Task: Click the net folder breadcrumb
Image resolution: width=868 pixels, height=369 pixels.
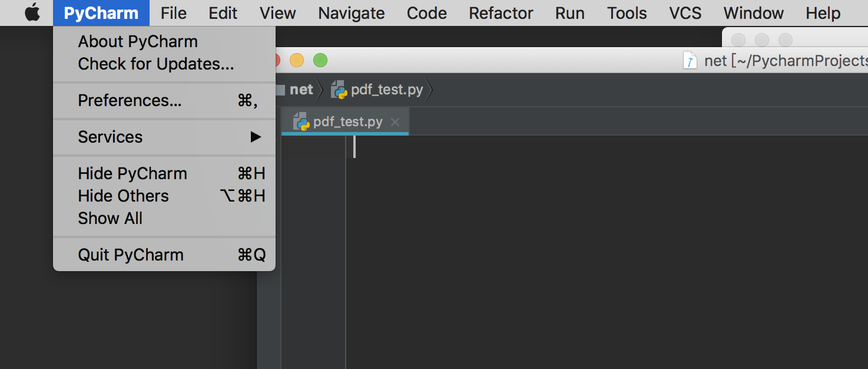Action: [302, 90]
